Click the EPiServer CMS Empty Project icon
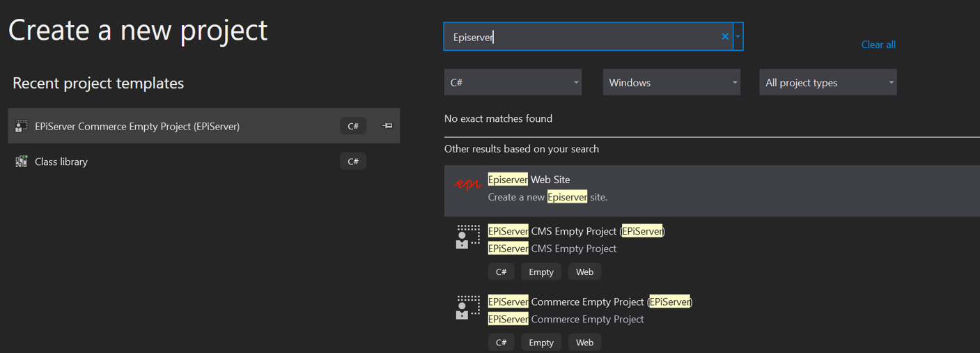 pos(467,237)
